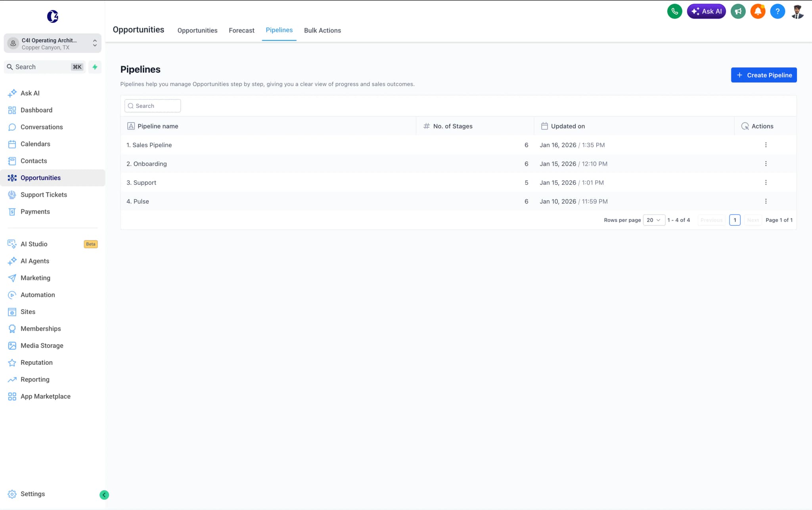Open actions menu for Pulse row
The image size is (812, 510).
pyautogui.click(x=766, y=201)
